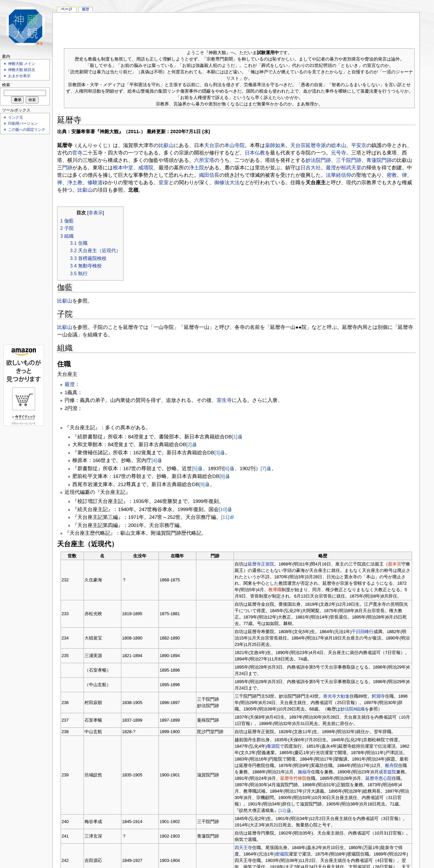Screen dimensions: 434x868
Task: Open the lock icon beside reference [12]
Action: point(289,811)
